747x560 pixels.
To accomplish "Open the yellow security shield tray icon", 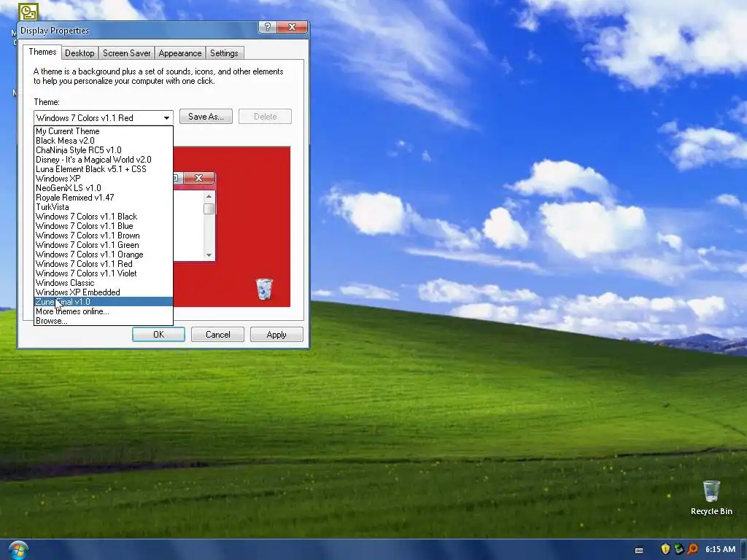I will (x=665, y=549).
